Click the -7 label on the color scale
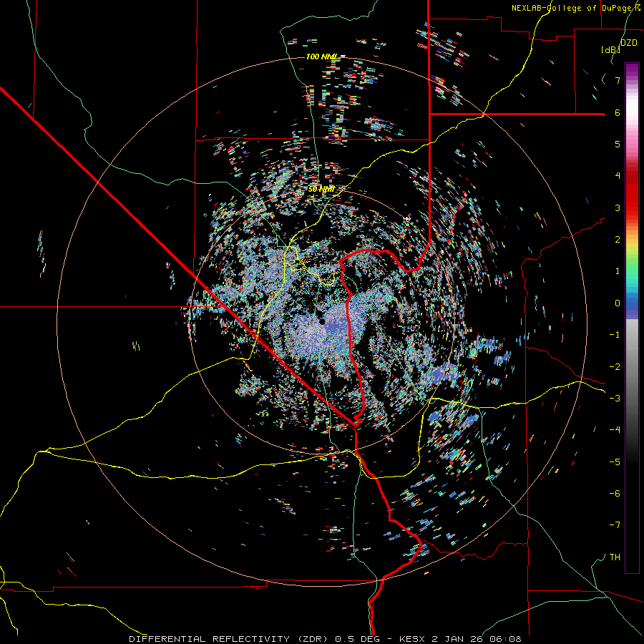This screenshot has height=644, width=644. [615, 525]
